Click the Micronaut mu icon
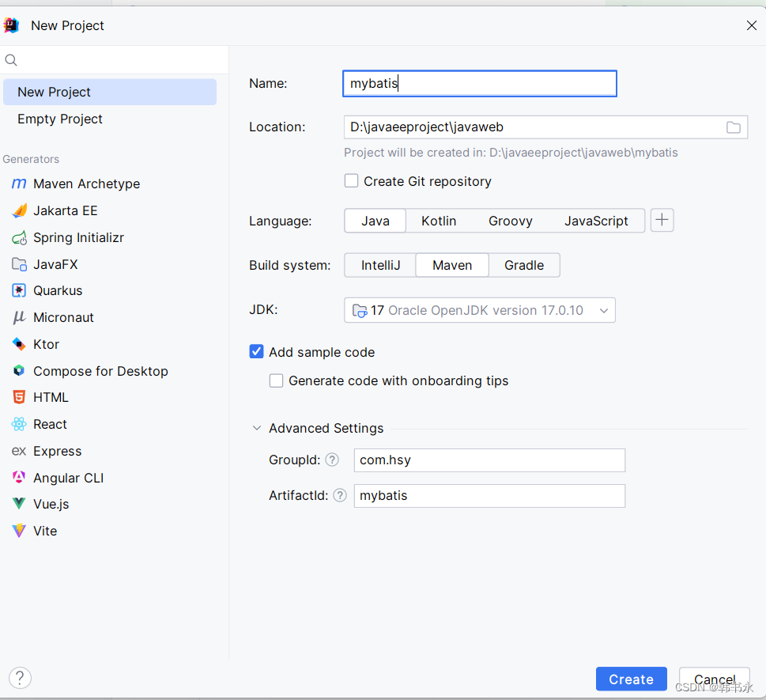 tap(19, 318)
